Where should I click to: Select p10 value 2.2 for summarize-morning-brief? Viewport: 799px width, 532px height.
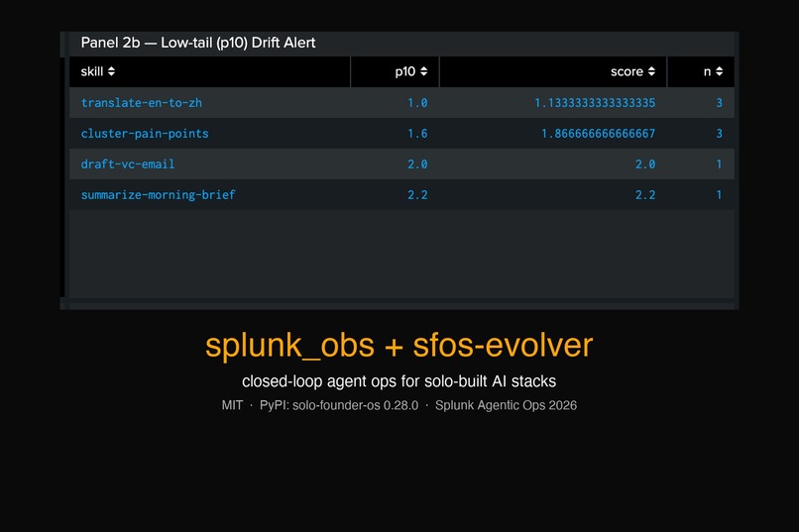pos(417,194)
